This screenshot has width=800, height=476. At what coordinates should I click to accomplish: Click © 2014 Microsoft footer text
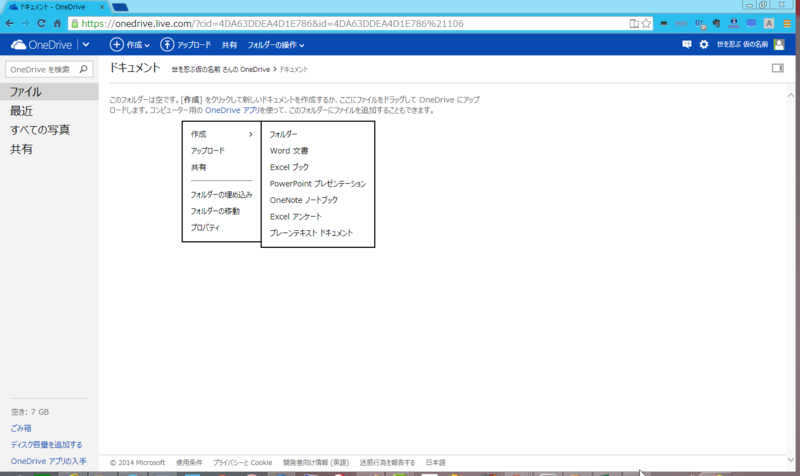pos(137,463)
